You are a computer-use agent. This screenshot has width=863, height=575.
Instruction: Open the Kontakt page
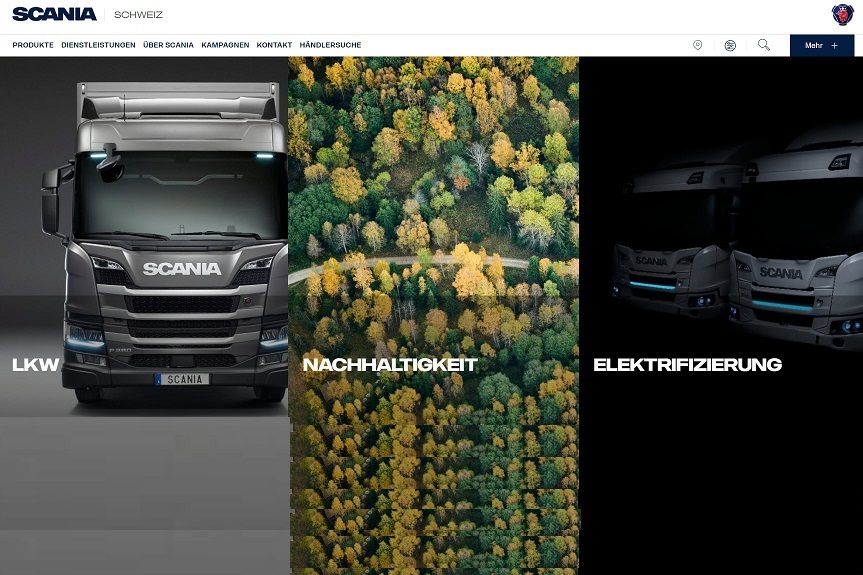274,45
